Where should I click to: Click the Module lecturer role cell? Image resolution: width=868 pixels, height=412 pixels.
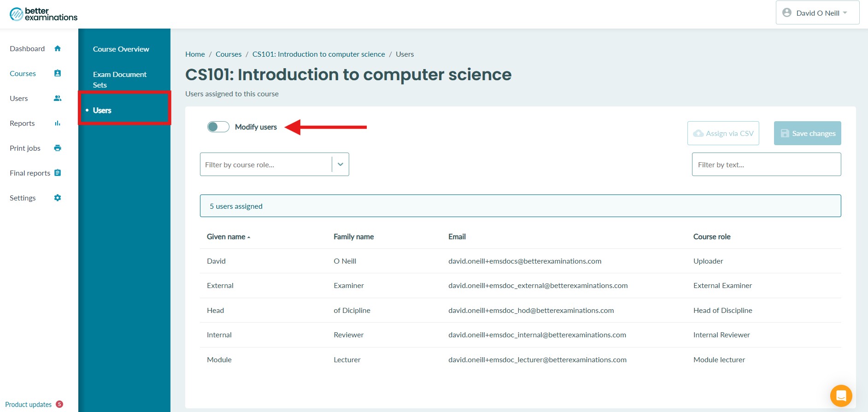point(719,359)
